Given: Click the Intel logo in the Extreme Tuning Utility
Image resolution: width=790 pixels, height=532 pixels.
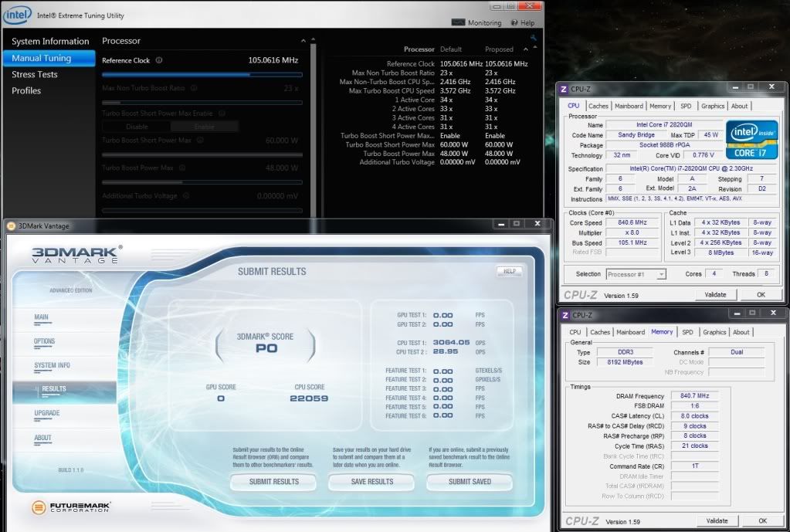Looking at the screenshot, I should pyautogui.click(x=17, y=15).
